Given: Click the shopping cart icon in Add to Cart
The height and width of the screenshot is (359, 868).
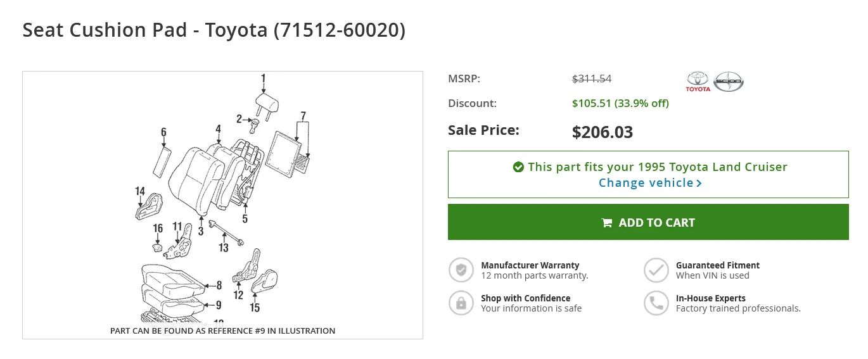Looking at the screenshot, I should tap(607, 223).
